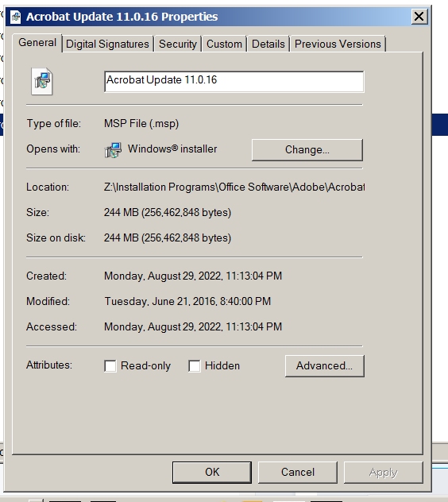View the Details tab
The image size is (448, 502).
[x=268, y=44]
